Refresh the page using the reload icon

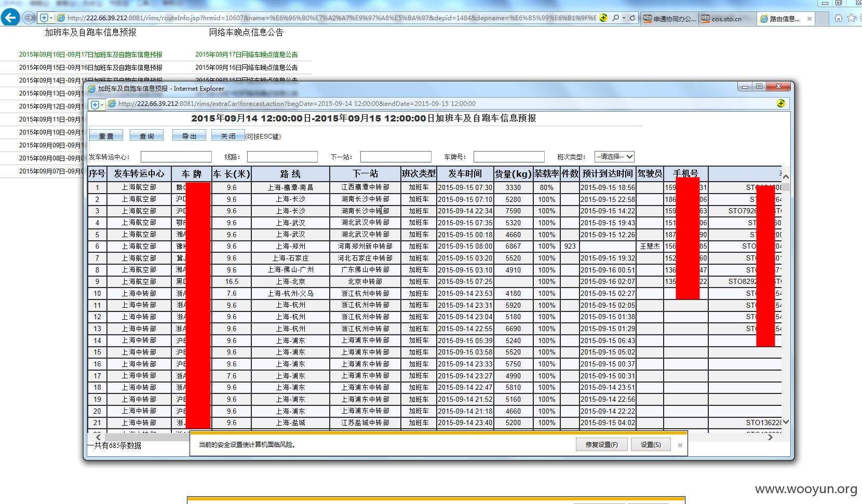click(x=632, y=18)
